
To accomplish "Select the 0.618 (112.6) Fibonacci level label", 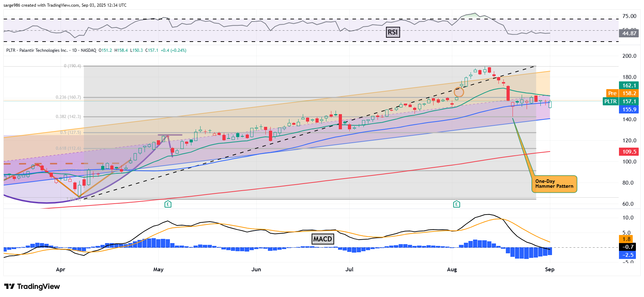I will tap(68, 148).
